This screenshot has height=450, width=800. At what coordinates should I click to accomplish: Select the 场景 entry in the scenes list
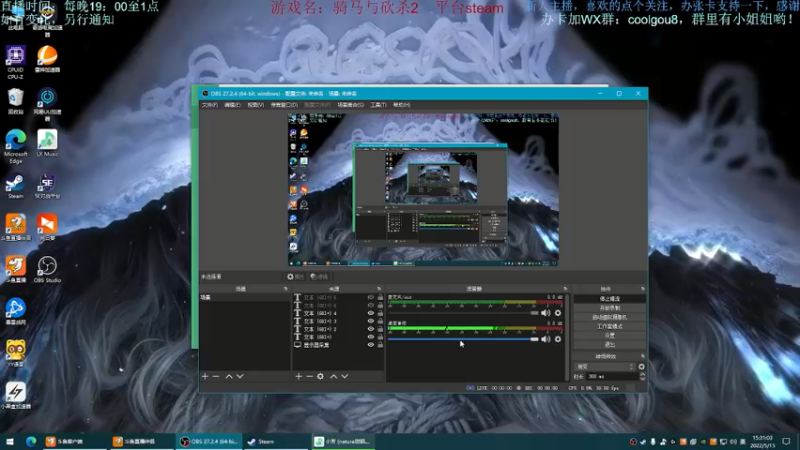tap(245, 297)
